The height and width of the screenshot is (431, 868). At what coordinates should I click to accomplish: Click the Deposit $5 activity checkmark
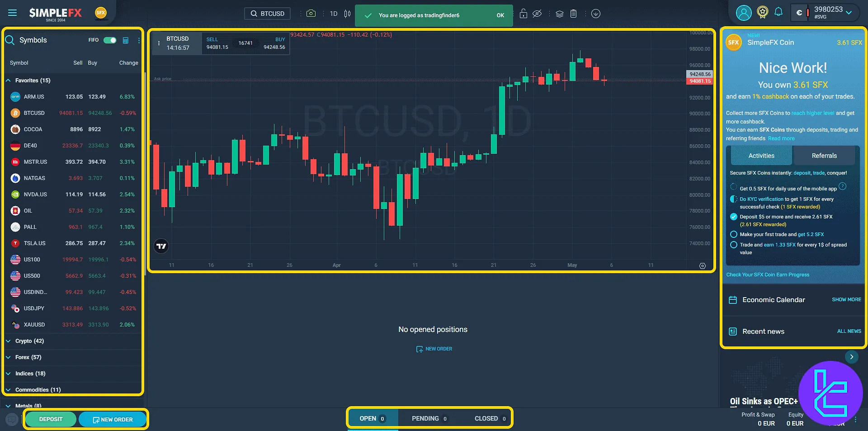click(x=734, y=217)
